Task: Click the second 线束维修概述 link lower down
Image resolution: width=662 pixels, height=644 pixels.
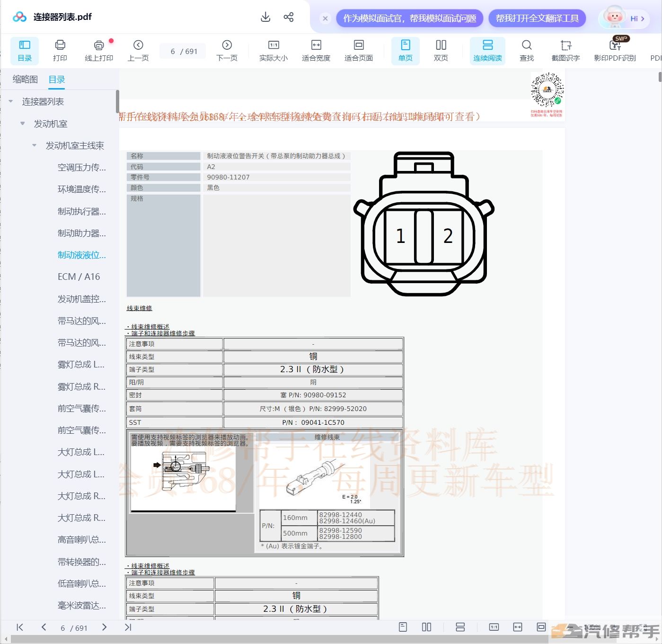Action: click(x=150, y=566)
